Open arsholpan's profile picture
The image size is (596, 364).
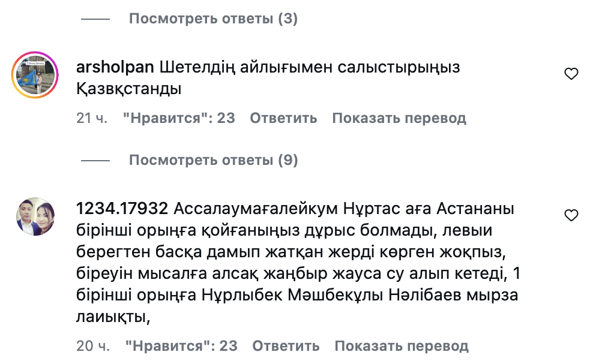[x=35, y=74]
